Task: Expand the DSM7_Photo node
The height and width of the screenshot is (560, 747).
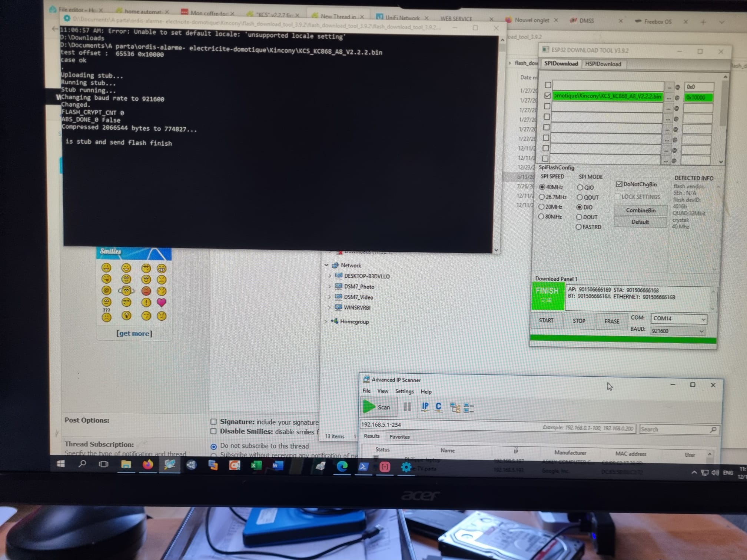Action: (x=329, y=286)
